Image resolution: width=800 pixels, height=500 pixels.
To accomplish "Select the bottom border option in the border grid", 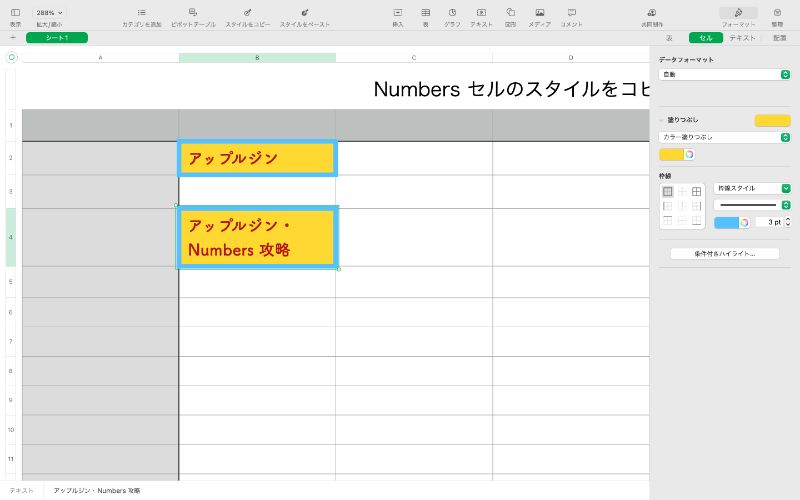I will click(696, 220).
